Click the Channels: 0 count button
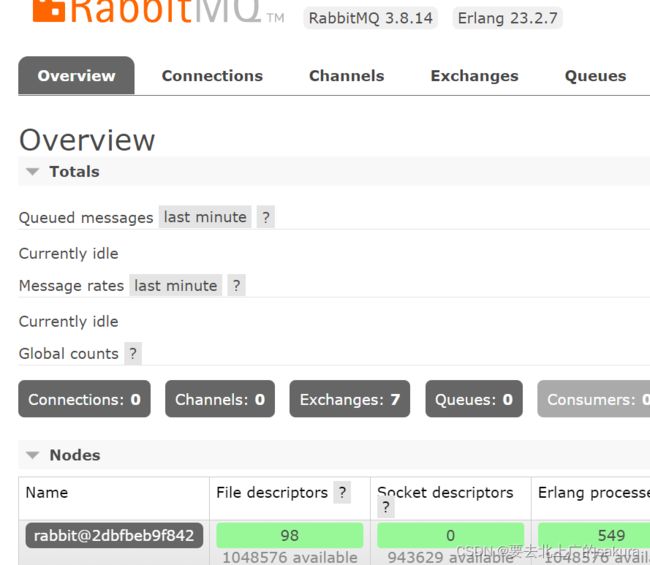The width and height of the screenshot is (650, 565). pos(220,399)
